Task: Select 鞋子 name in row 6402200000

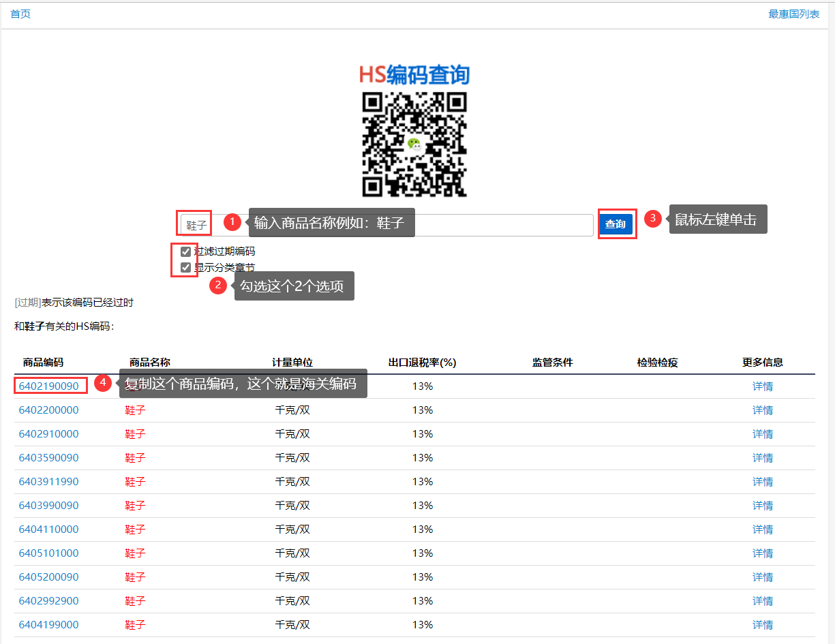Action: tap(135, 410)
